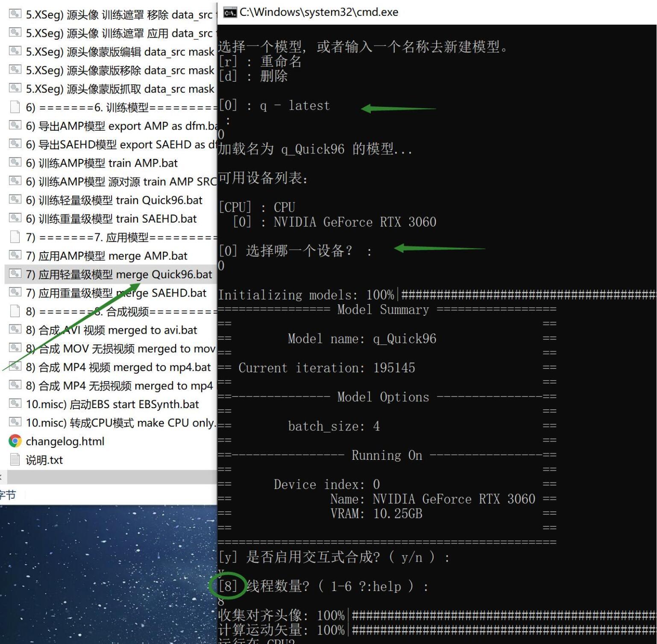Image resolution: width=657 pixels, height=644 pixels.
Task: Select the 8) 合成视频 separator file name
Action: (121, 312)
